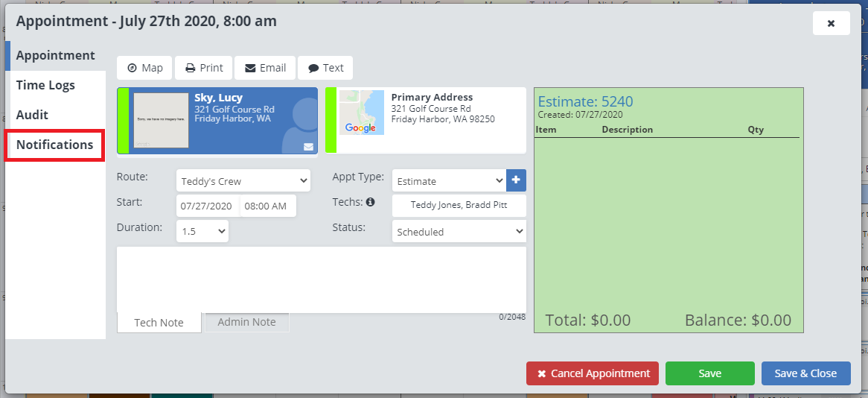This screenshot has width=868, height=398.
Task: Click the Qty column header
Action: 756,130
